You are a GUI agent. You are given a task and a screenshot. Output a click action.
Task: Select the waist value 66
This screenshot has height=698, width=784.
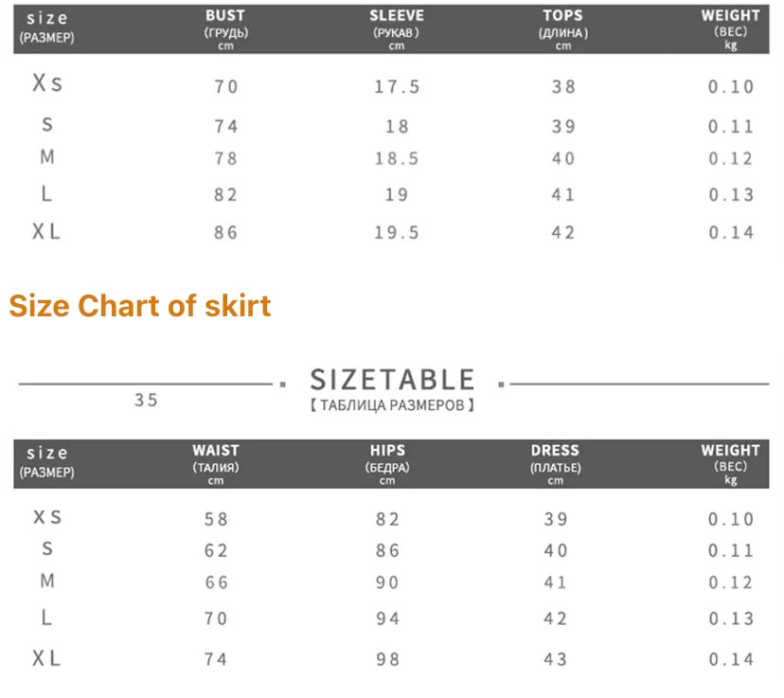coord(217,583)
